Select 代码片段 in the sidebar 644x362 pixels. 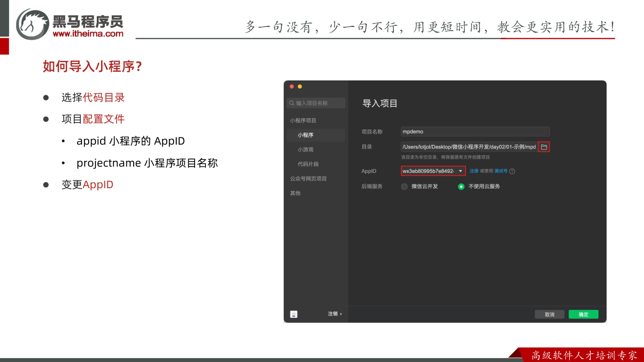(x=308, y=164)
